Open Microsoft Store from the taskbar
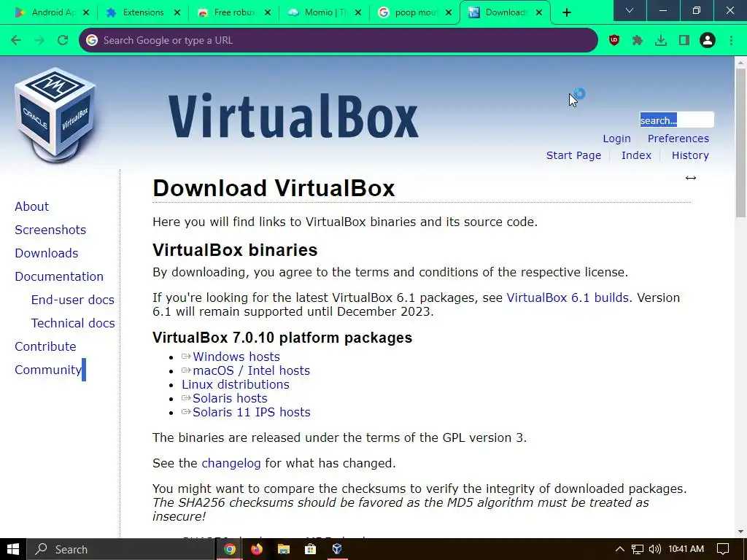747x560 pixels. tap(310, 549)
